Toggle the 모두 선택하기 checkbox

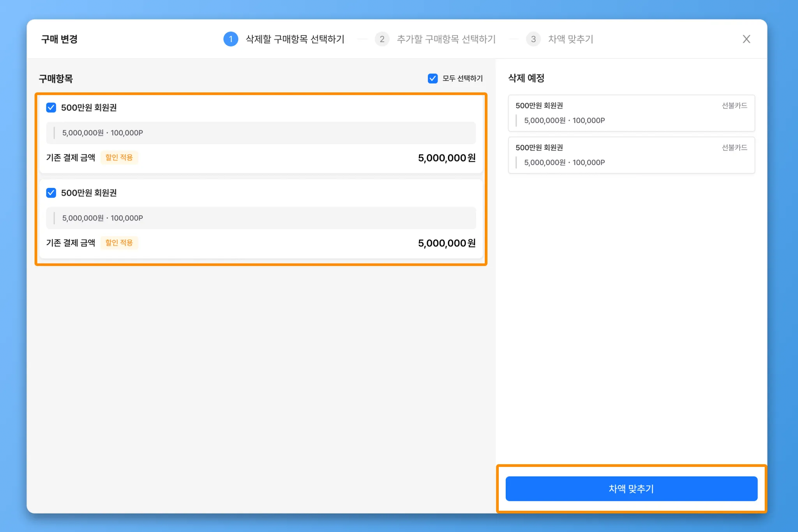433,78
